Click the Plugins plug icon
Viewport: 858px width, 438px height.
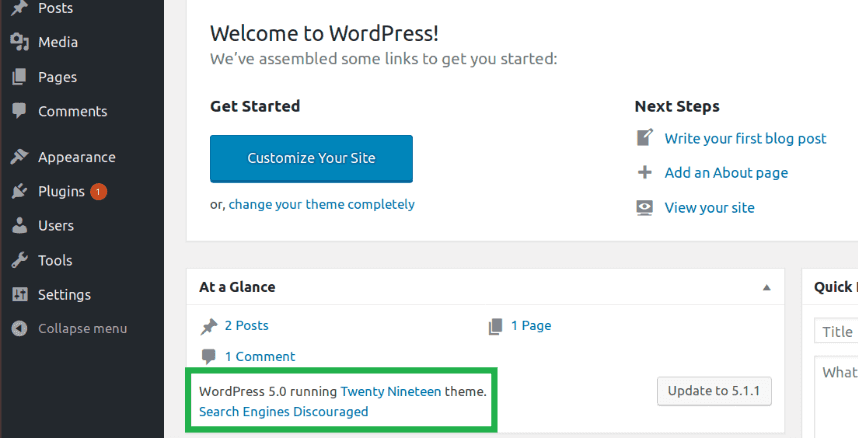(19, 191)
